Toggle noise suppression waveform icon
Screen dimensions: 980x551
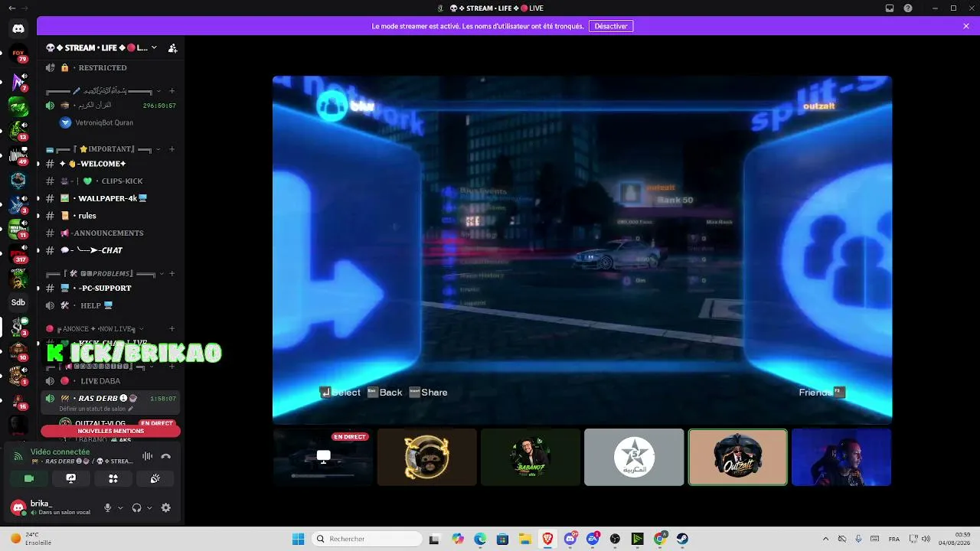147,456
